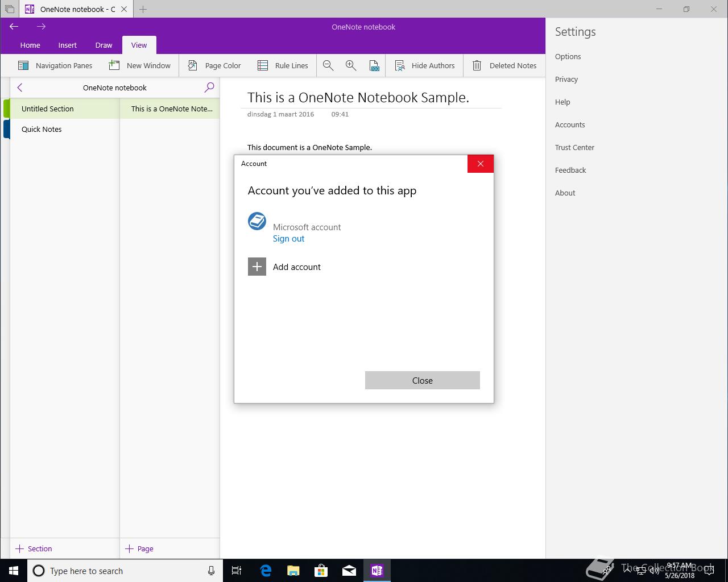This screenshot has height=582, width=728.
Task: Go back with the notebook list chevron
Action: [20, 87]
